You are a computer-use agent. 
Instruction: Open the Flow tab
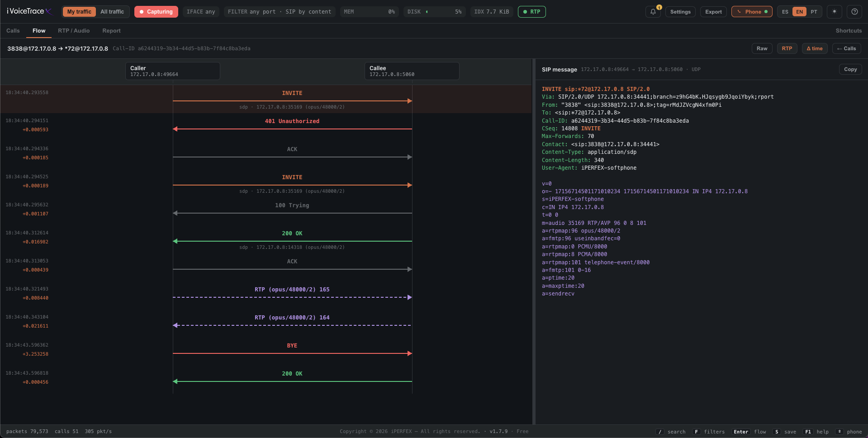39,31
